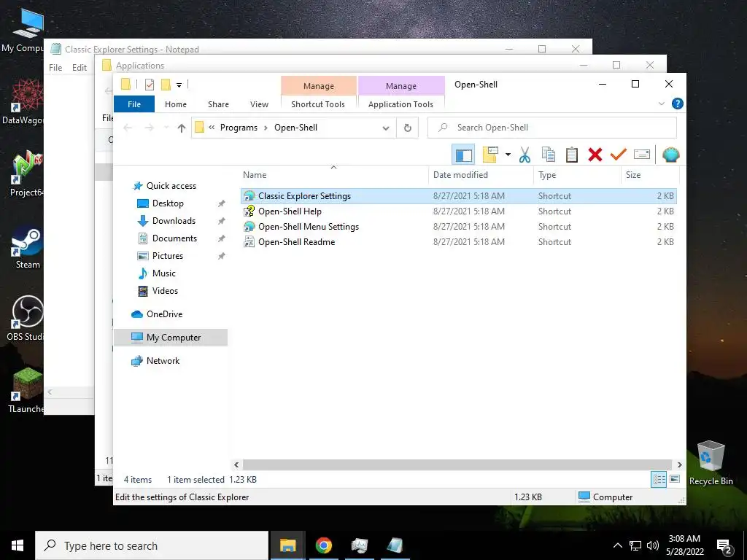Viewport: 747px width, 560px height.
Task: Expand the ribbon with chevron
Action: click(661, 104)
